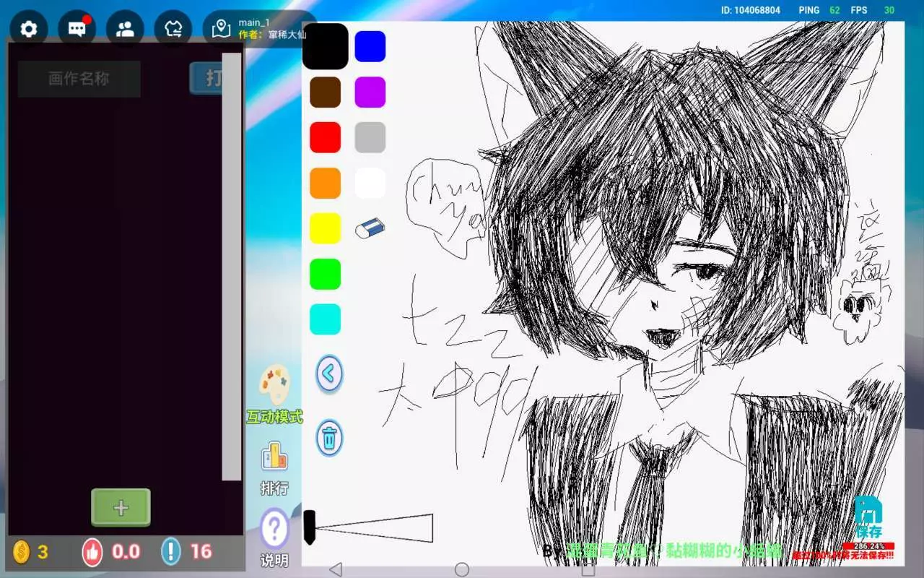The width and height of the screenshot is (924, 578).
Task: Tap the Android recent apps square
Action: (588, 569)
